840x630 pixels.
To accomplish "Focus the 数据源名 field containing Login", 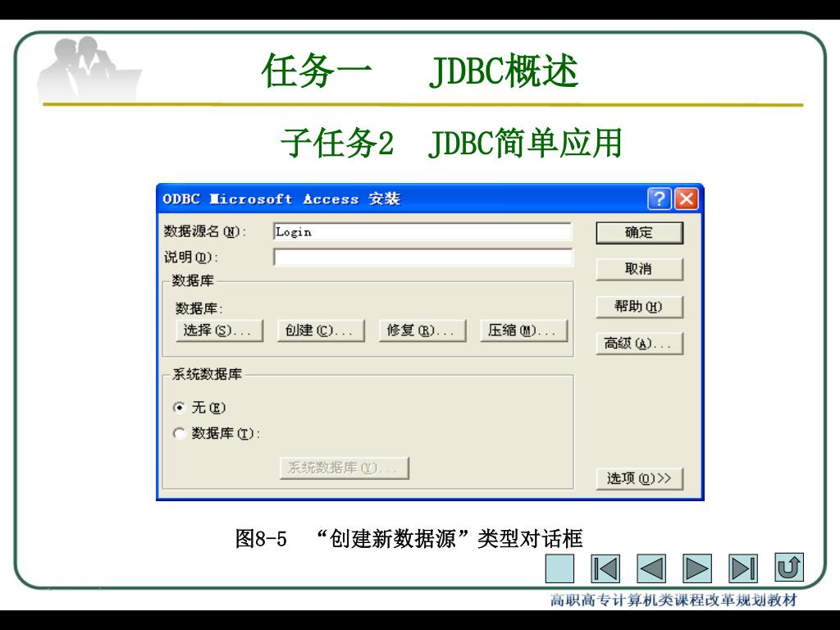I will (422, 232).
